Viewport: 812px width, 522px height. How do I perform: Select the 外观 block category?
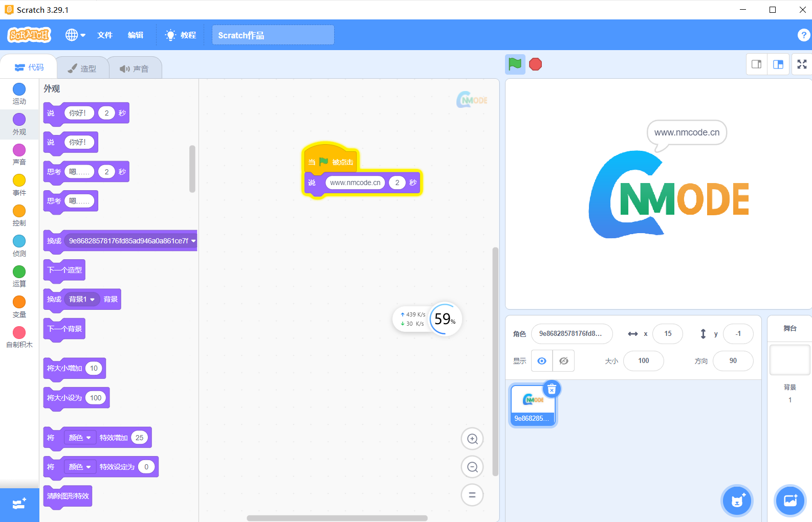pyautogui.click(x=19, y=124)
